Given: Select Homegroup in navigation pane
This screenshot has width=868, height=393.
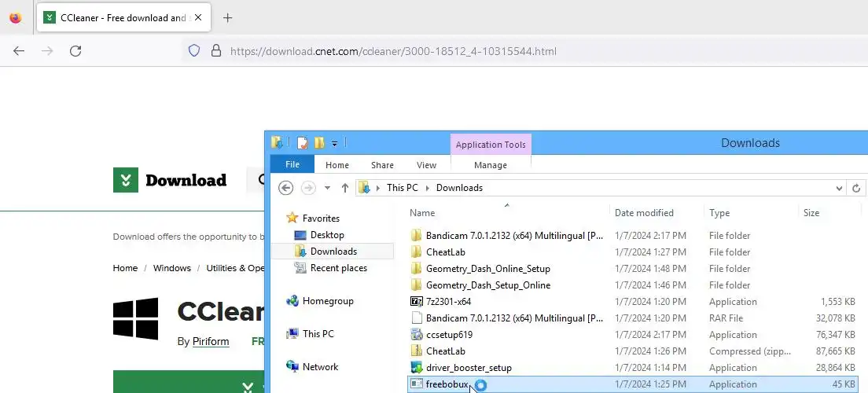Looking at the screenshot, I should click(328, 301).
